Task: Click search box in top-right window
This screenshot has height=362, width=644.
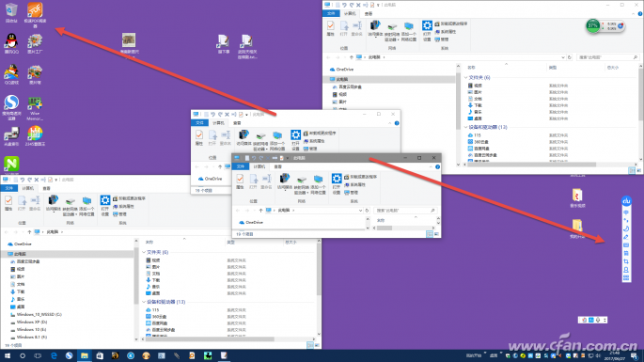Action: 607,57
